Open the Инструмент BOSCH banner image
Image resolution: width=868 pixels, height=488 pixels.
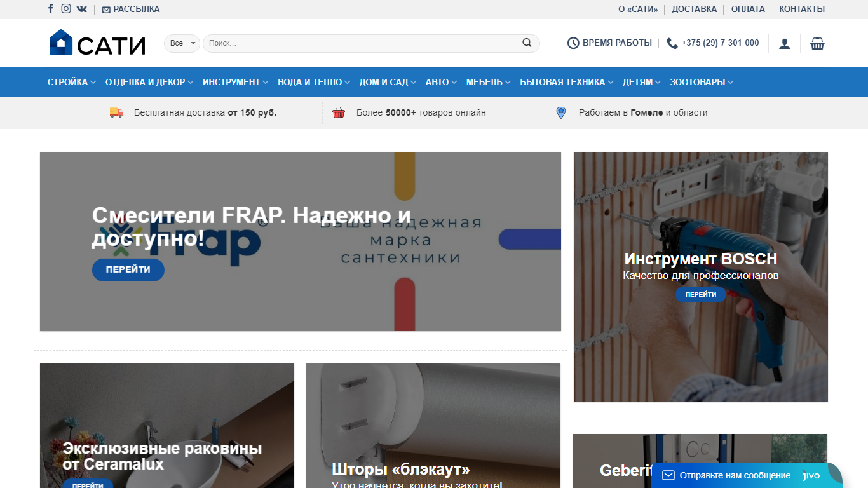point(701,276)
